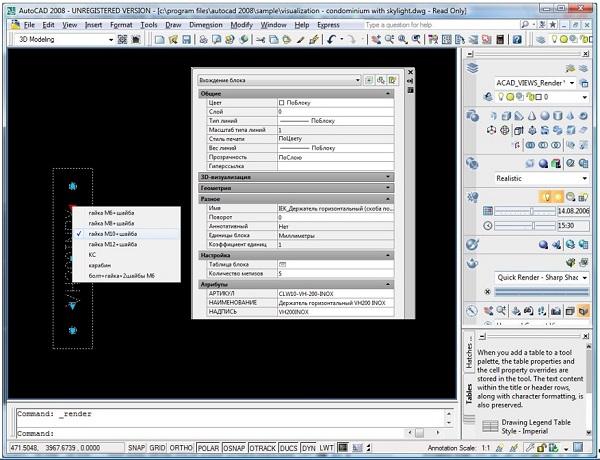Switch to the Hatches tool palette tab

pyautogui.click(x=469, y=352)
